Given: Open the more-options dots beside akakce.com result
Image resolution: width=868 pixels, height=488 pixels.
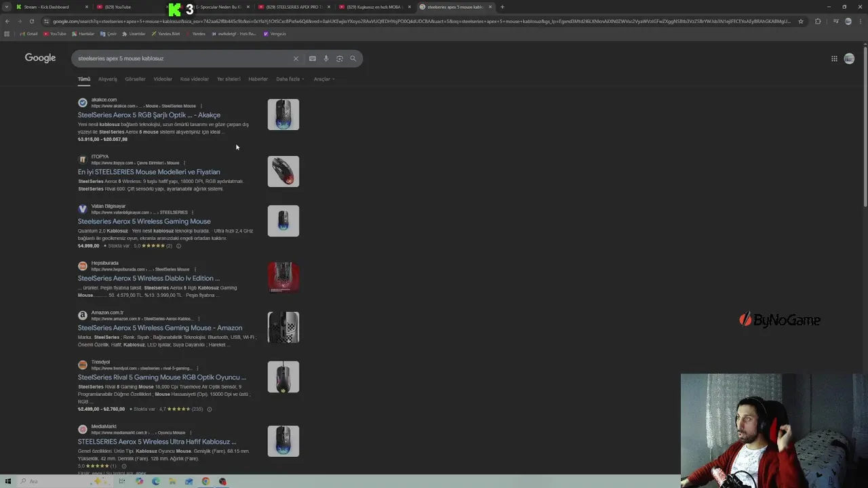Looking at the screenshot, I should (201, 106).
